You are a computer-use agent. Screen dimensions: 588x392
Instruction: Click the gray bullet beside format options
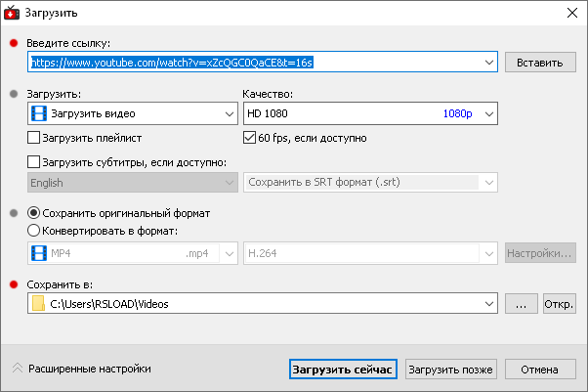13,212
